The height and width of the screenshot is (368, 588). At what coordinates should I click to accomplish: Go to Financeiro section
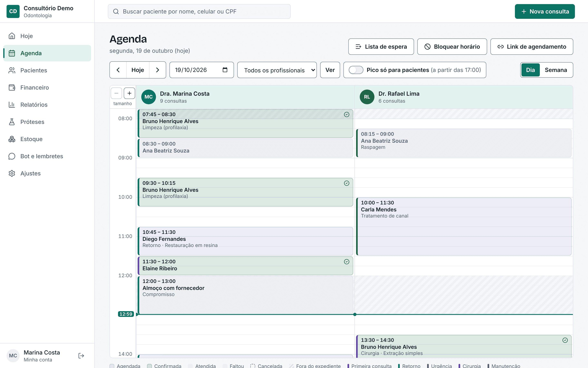point(47,87)
